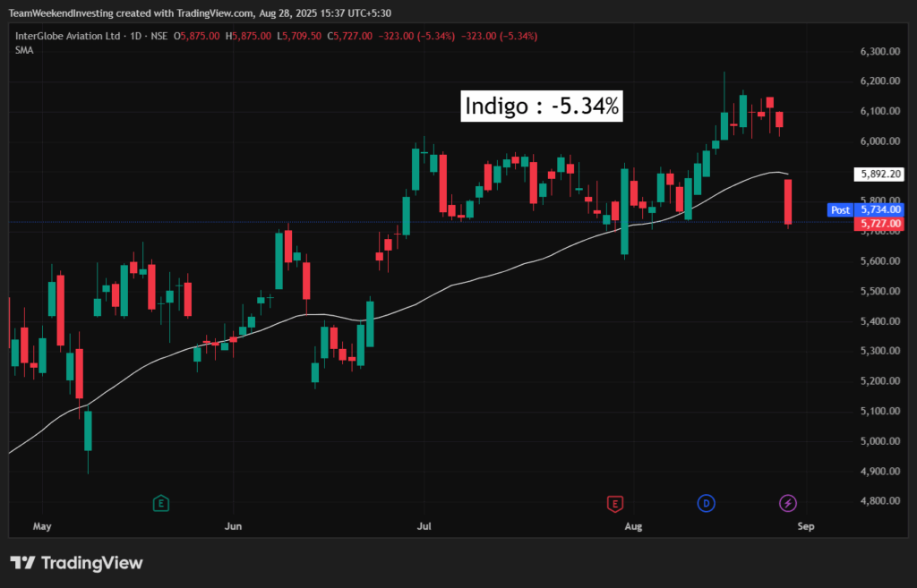The image size is (917, 588).
Task: Click the 6,000.00 price axis label
Action: point(880,141)
